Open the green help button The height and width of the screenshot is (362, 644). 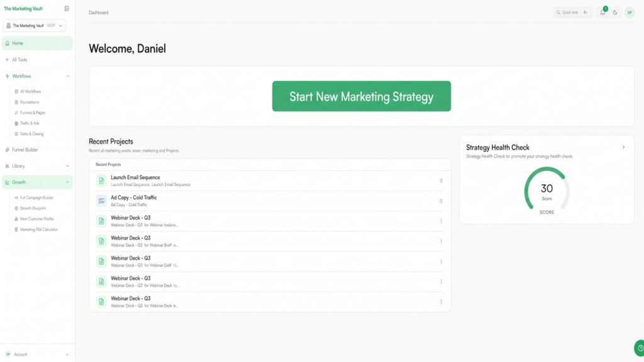639,348
